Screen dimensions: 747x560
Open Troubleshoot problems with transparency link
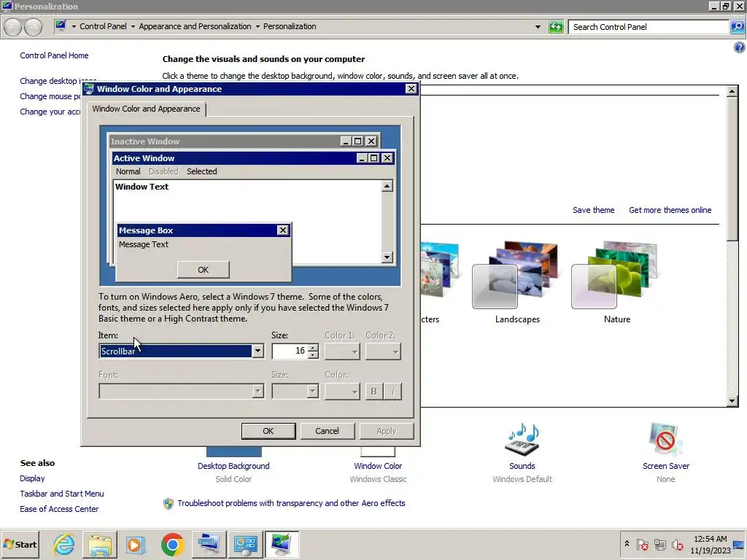coord(291,503)
